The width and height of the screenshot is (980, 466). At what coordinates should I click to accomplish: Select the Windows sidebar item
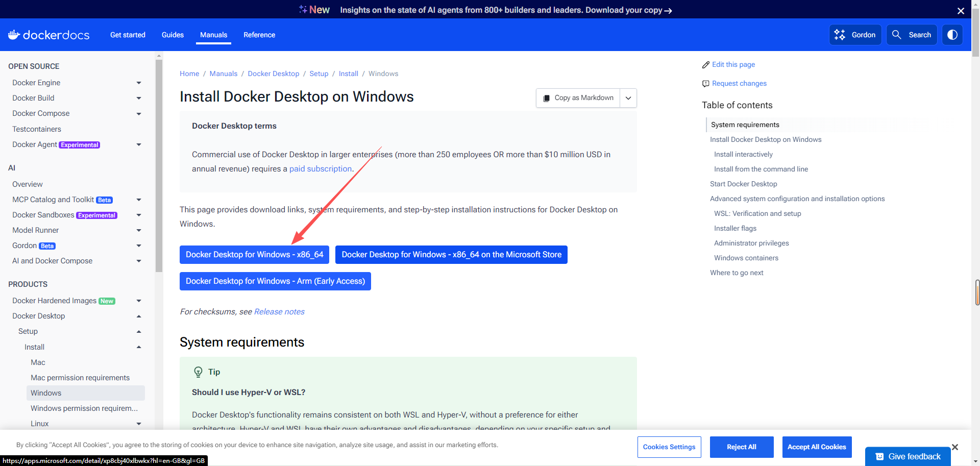86,393
